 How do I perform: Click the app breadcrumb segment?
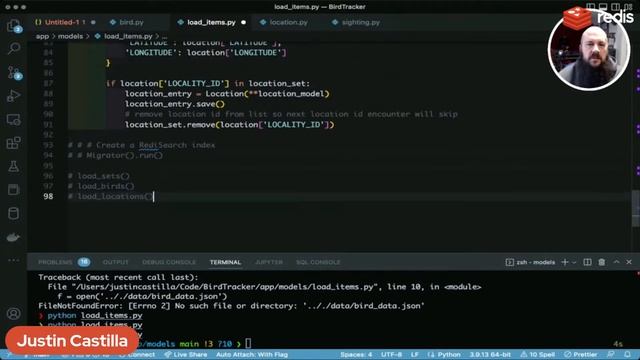[42, 36]
